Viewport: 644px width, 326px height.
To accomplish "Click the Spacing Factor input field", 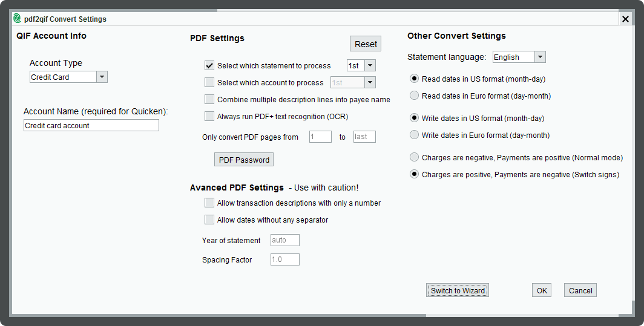I will click(285, 259).
